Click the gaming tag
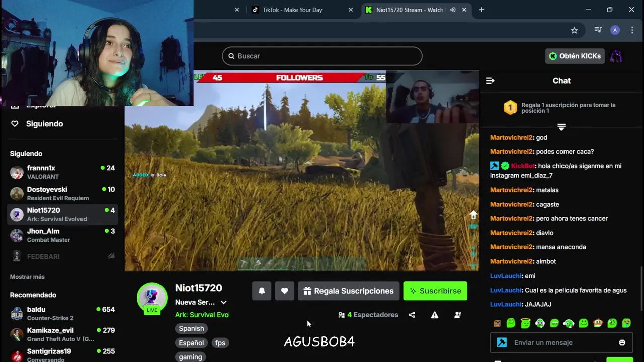Viewport: 644px width, 362px height. [191, 357]
